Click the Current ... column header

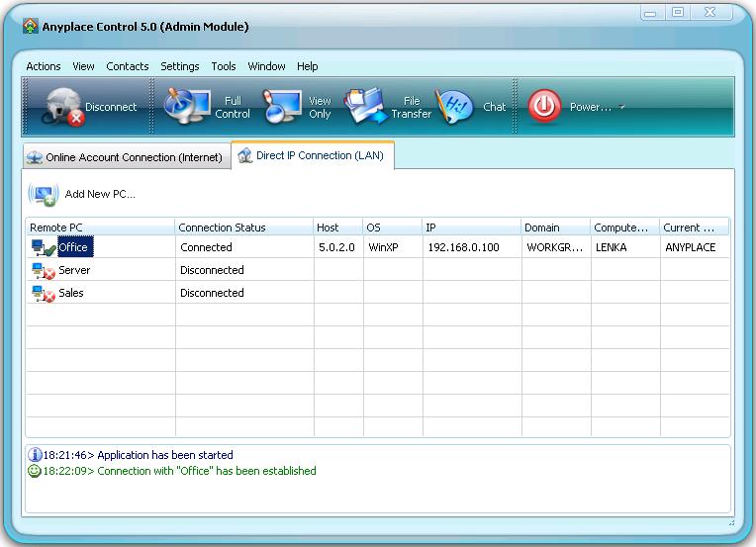[x=695, y=228]
